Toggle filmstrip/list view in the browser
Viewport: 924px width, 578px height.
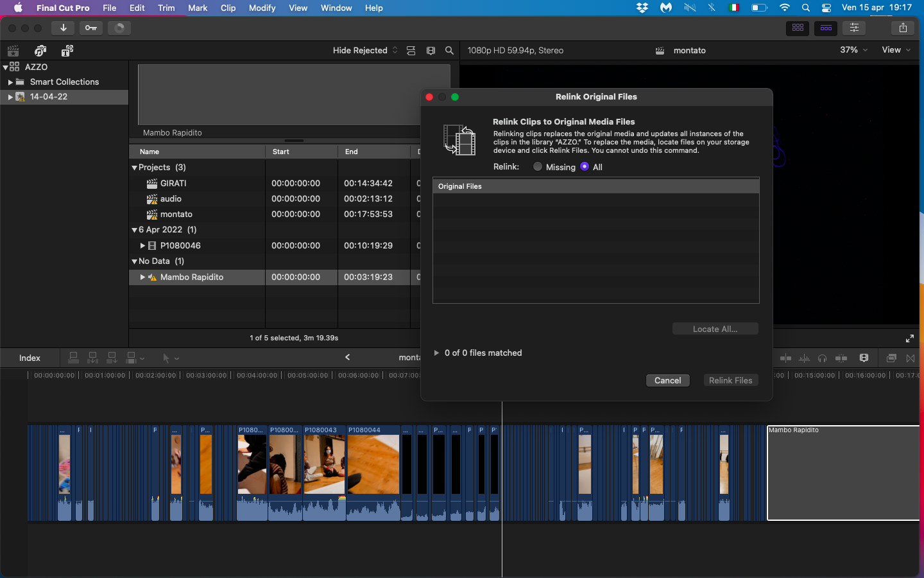coord(431,51)
